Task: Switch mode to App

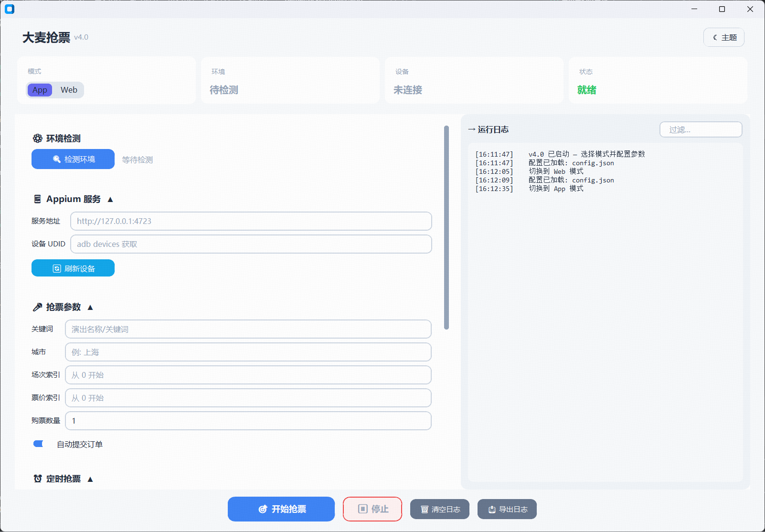Action: (40, 90)
